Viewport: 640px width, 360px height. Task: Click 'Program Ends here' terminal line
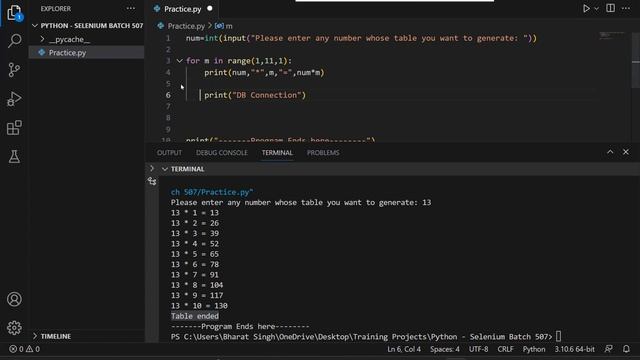coord(240,327)
